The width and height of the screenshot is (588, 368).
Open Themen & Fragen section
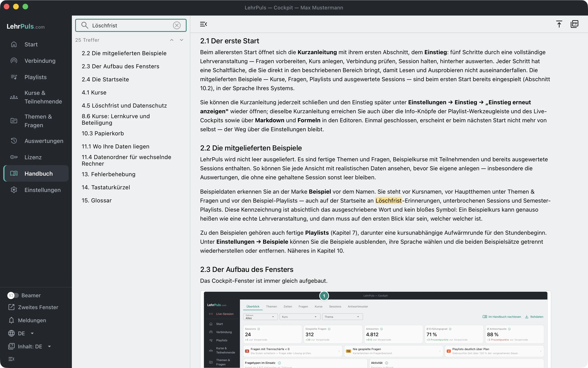[36, 121]
